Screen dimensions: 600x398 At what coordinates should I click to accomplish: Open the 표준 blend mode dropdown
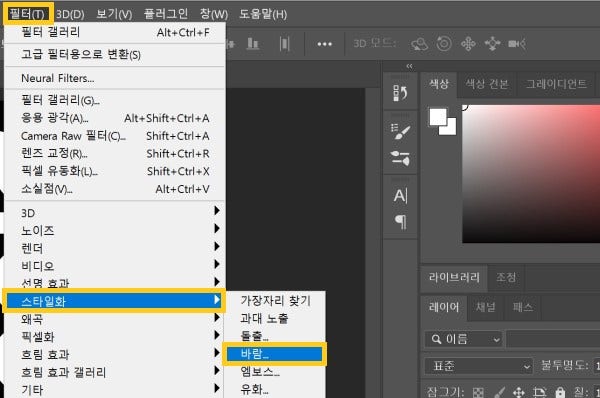(478, 366)
